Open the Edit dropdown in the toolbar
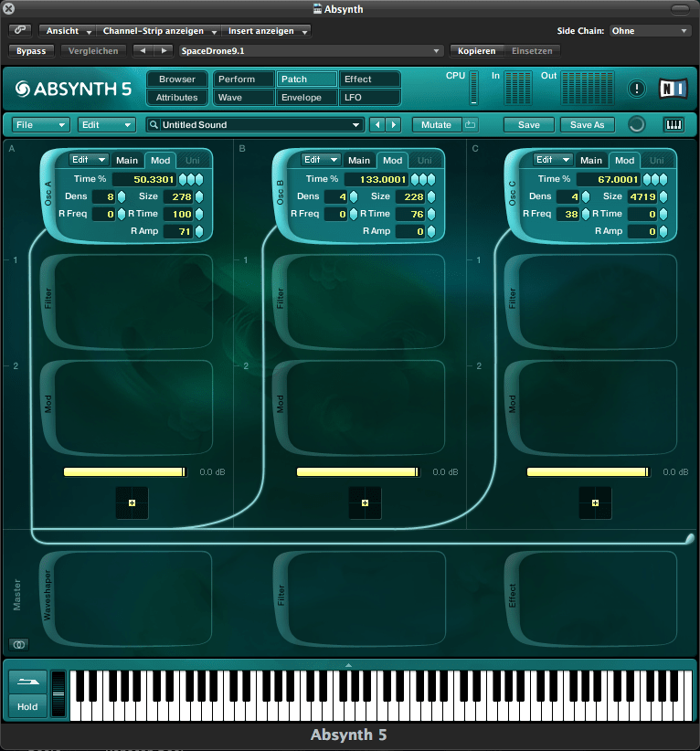The height and width of the screenshot is (751, 700). 106,125
